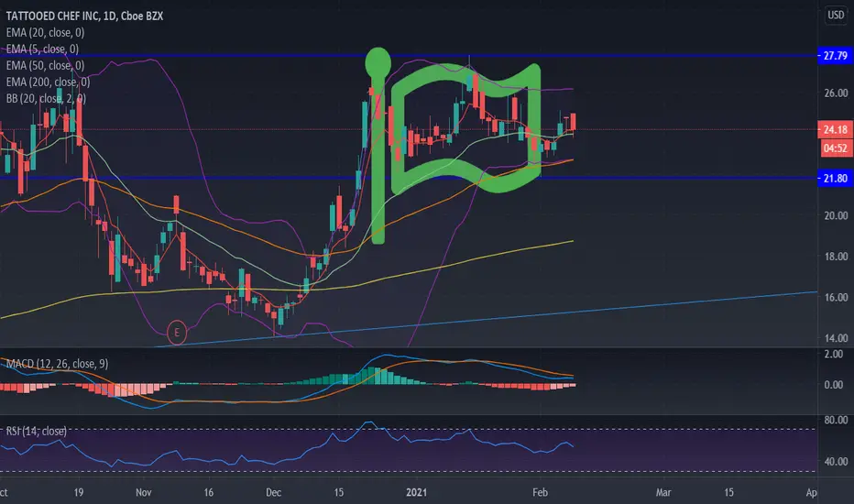Viewport: 854px width, 504px height.
Task: Select the BB (20, close, 2, 0) indicator label
Action: pyautogui.click(x=46, y=99)
